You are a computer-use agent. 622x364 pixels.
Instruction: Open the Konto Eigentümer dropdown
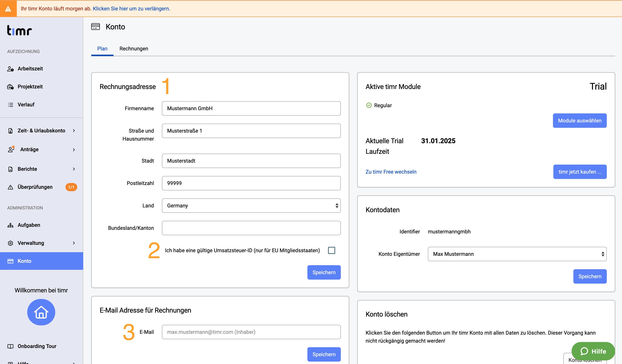pos(517,254)
